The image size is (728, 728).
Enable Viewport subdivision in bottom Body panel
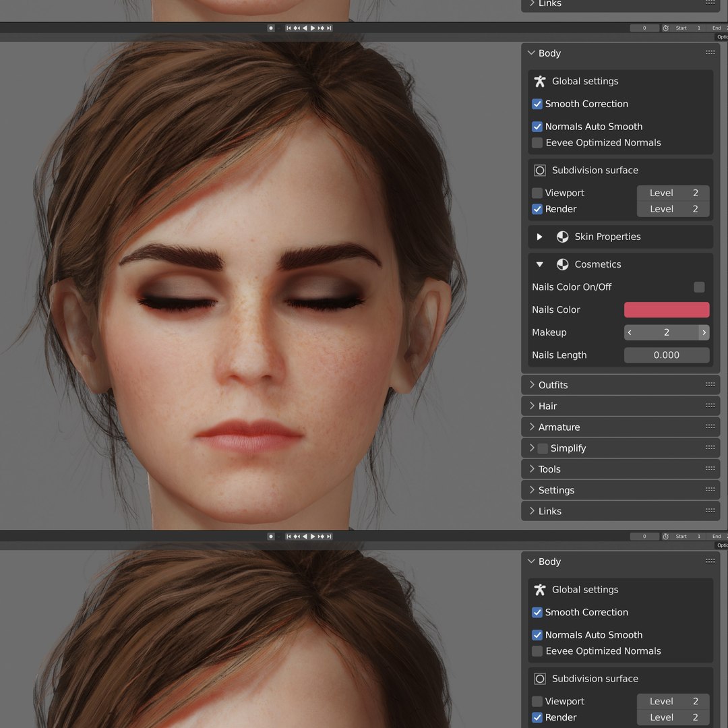click(537, 702)
